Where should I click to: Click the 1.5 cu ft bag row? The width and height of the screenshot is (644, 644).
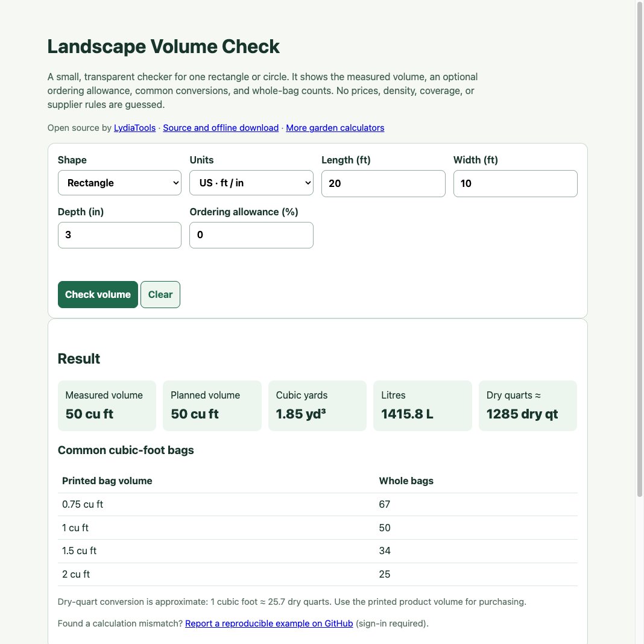(x=318, y=551)
